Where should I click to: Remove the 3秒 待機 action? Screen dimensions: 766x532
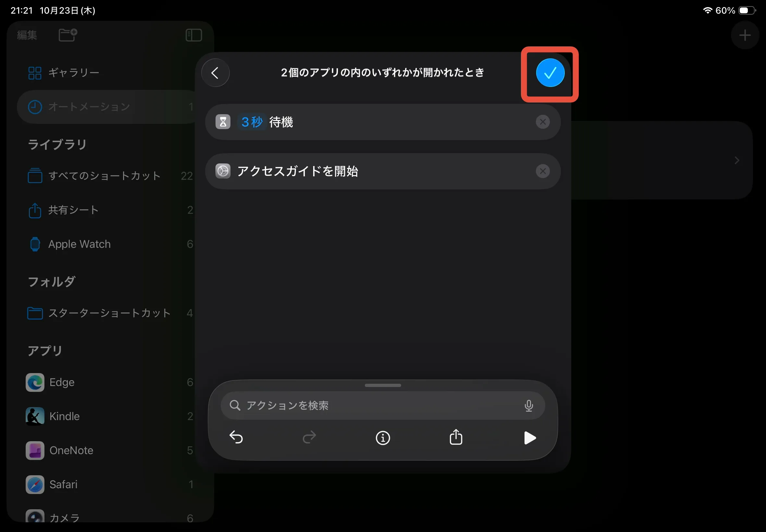coord(543,122)
